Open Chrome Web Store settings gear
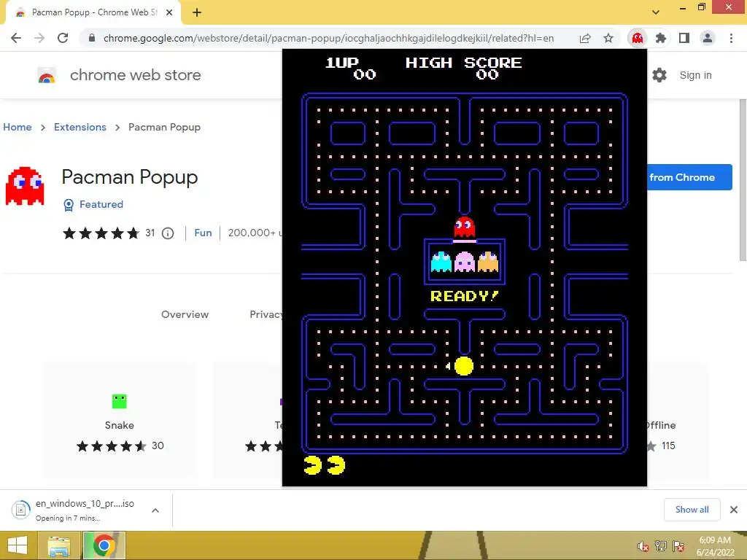This screenshot has height=560, width=747. point(659,75)
